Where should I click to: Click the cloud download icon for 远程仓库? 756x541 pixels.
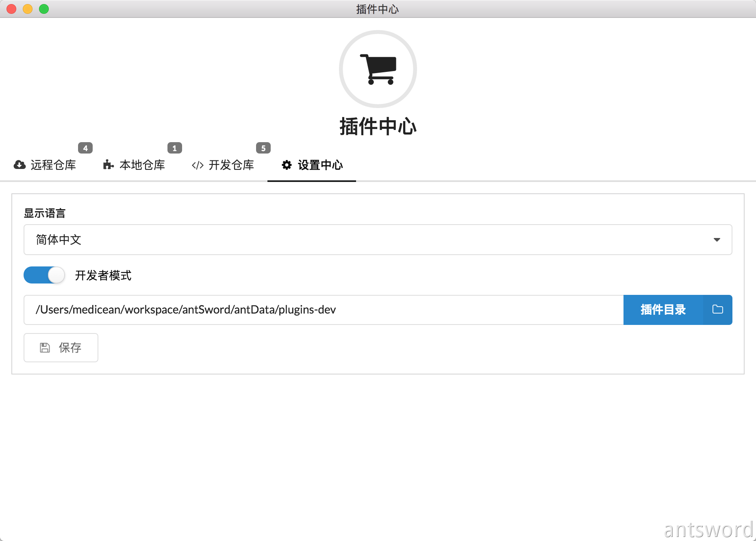20,165
